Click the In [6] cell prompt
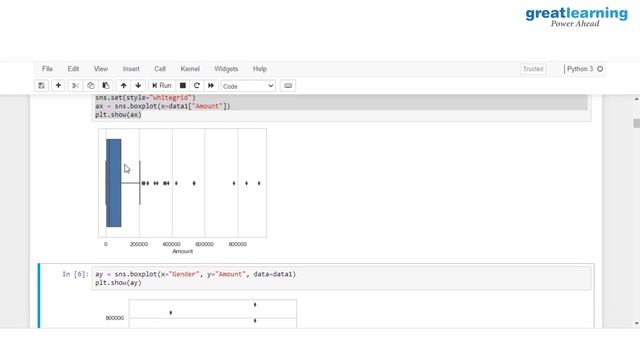Screen dimensions: 640x360 (75, 274)
